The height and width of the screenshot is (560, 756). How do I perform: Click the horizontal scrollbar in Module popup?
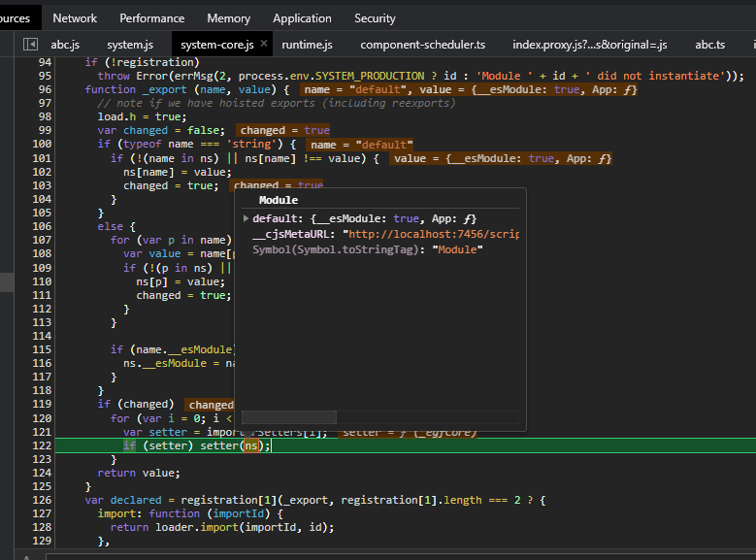(x=288, y=417)
